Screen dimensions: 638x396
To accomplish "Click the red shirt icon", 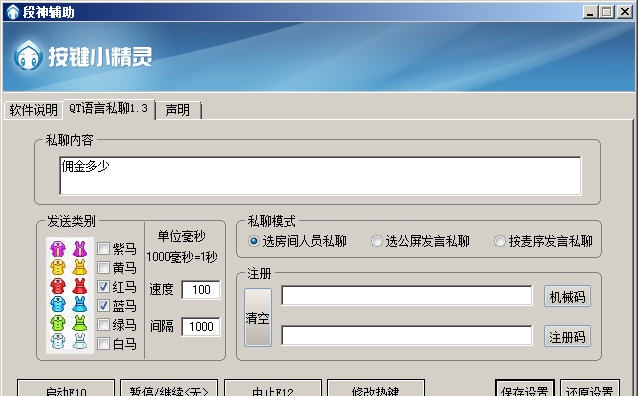I will (58, 286).
